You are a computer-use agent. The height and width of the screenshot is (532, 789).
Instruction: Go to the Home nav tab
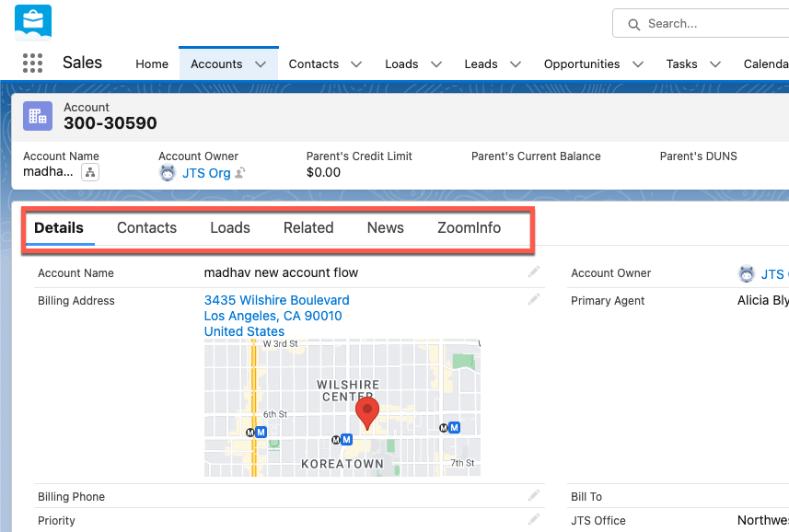pyautogui.click(x=152, y=64)
